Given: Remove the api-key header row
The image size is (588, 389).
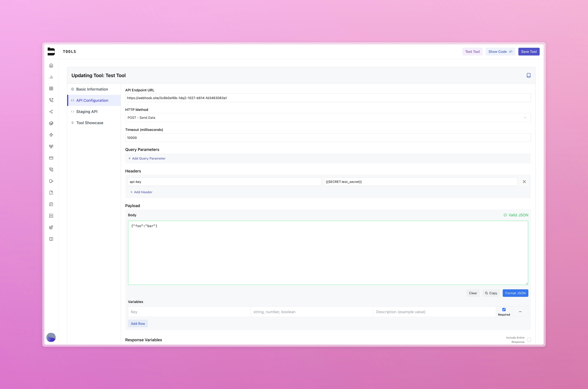Looking at the screenshot, I should tap(524, 182).
